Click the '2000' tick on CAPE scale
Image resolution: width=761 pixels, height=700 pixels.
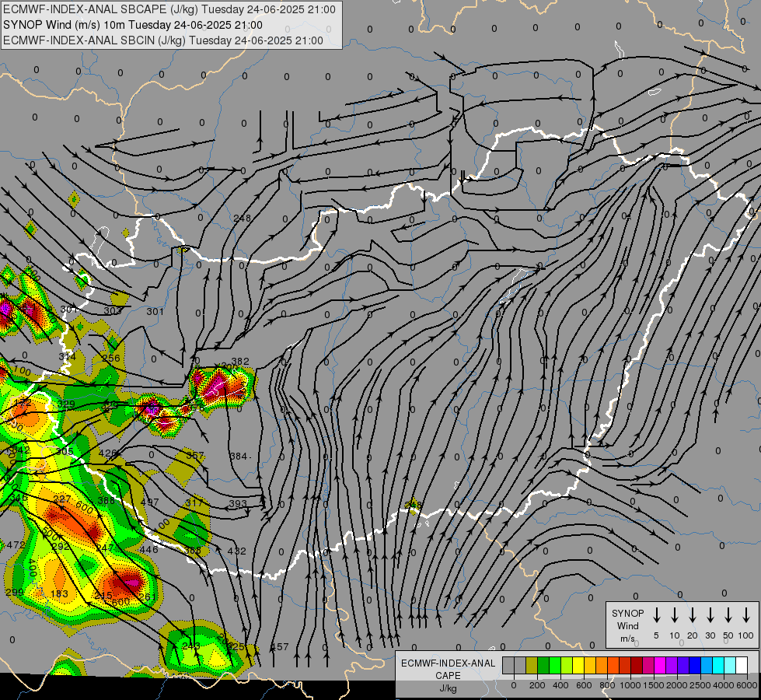pyautogui.click(x=677, y=685)
